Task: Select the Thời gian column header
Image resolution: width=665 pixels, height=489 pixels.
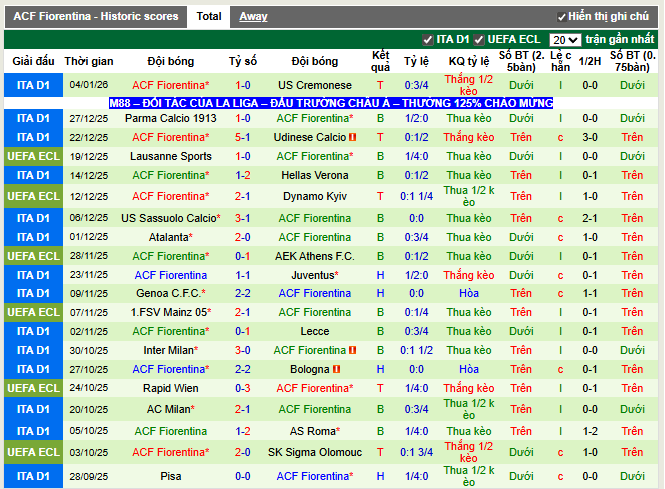Action: 89,61
